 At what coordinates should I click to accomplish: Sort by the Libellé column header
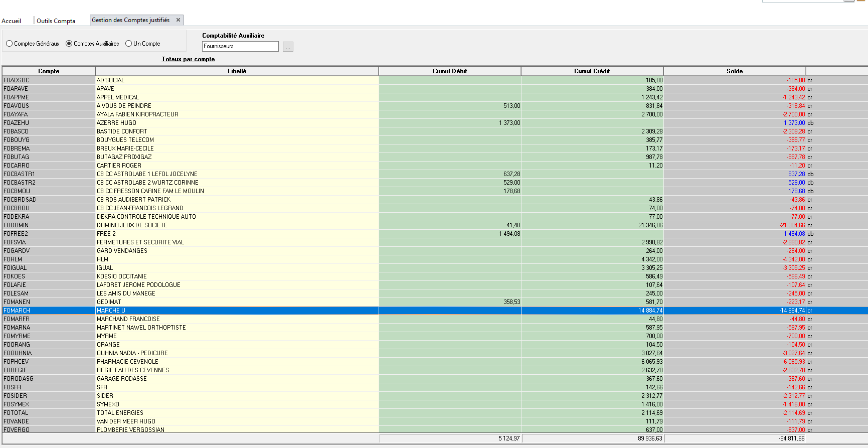point(237,71)
